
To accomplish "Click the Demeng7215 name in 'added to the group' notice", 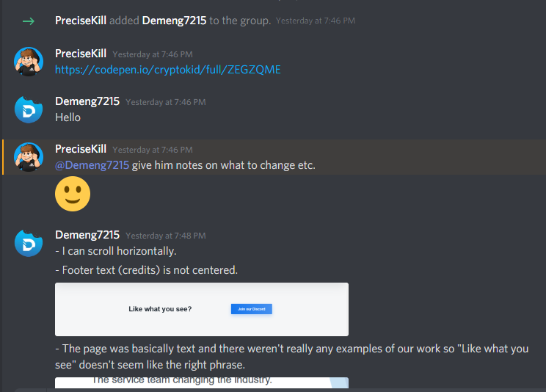I will [x=174, y=21].
